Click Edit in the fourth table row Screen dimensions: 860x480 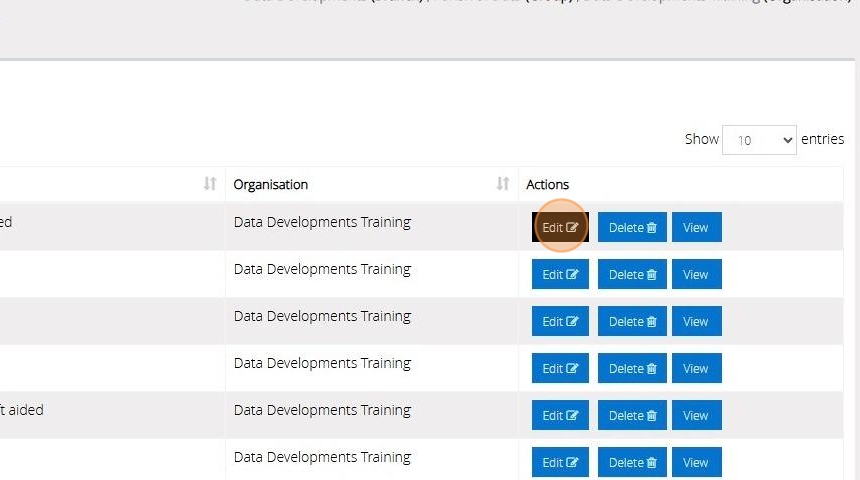click(560, 368)
